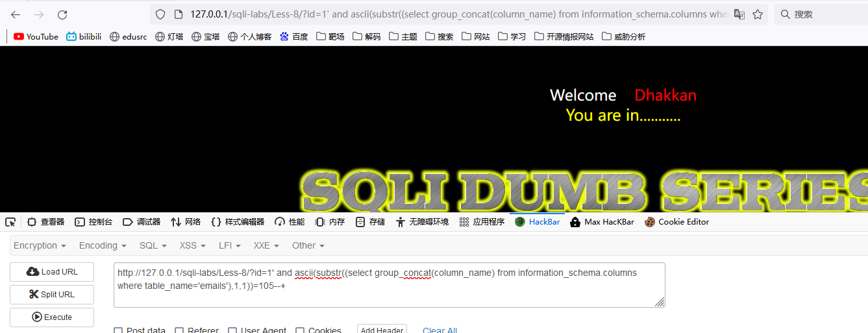This screenshot has width=868, height=333.
Task: Click the page info icon in address bar
Action: [178, 14]
